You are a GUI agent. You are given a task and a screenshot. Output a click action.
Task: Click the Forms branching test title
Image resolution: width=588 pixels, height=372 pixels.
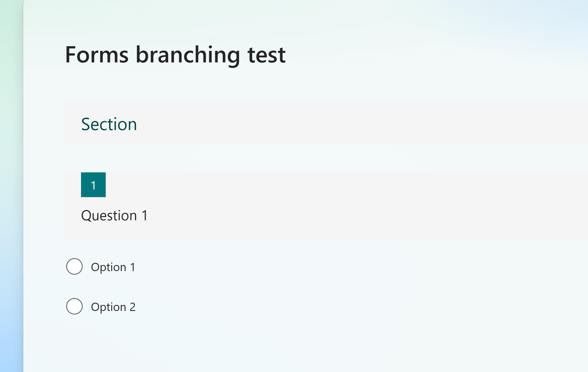(175, 55)
